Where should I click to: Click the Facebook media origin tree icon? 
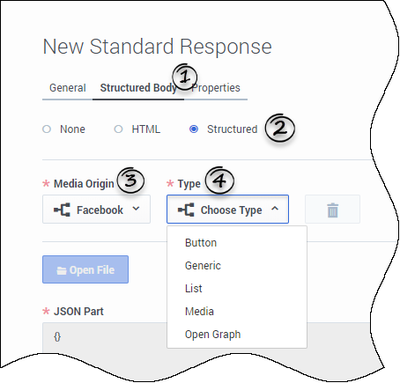[x=62, y=210]
